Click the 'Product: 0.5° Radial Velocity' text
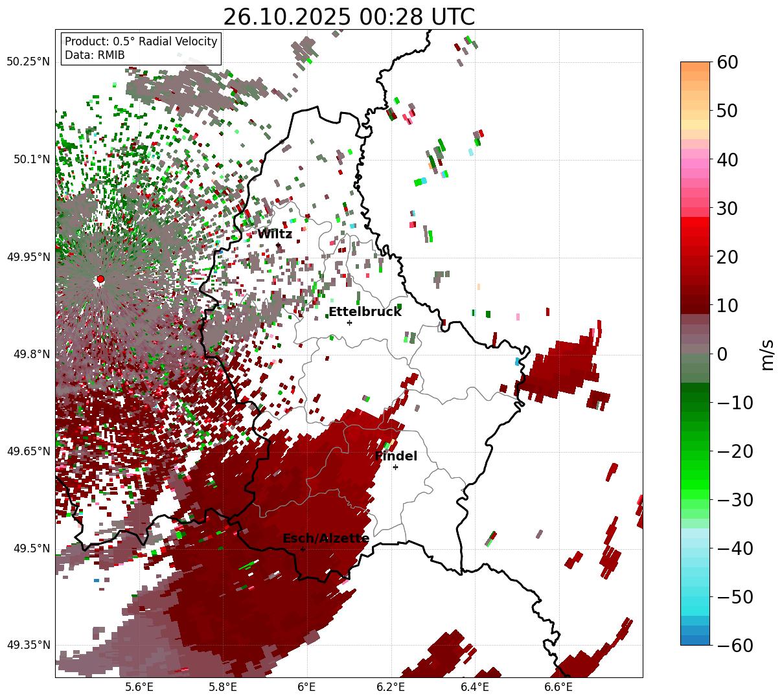Image resolution: width=782 pixels, height=700 pixels. [141, 41]
